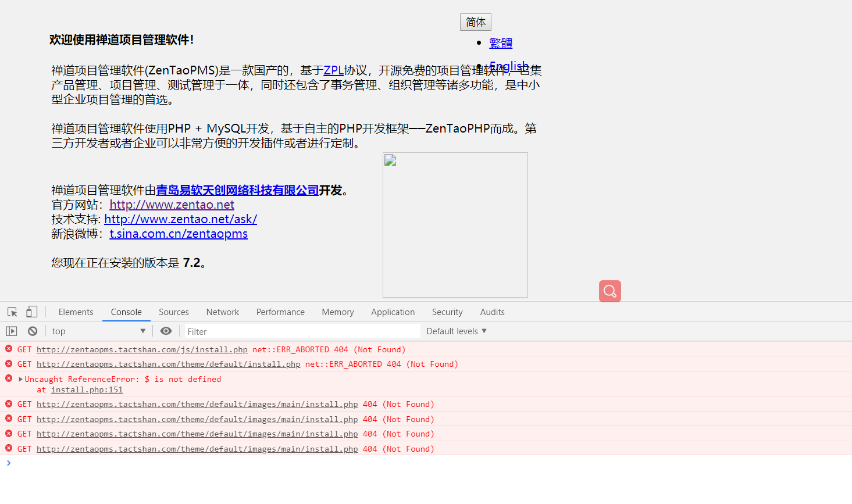Choose the English language link

pos(509,66)
